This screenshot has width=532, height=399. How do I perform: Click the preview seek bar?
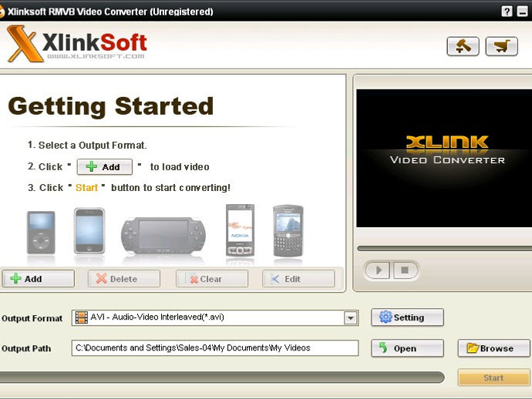tap(444, 249)
